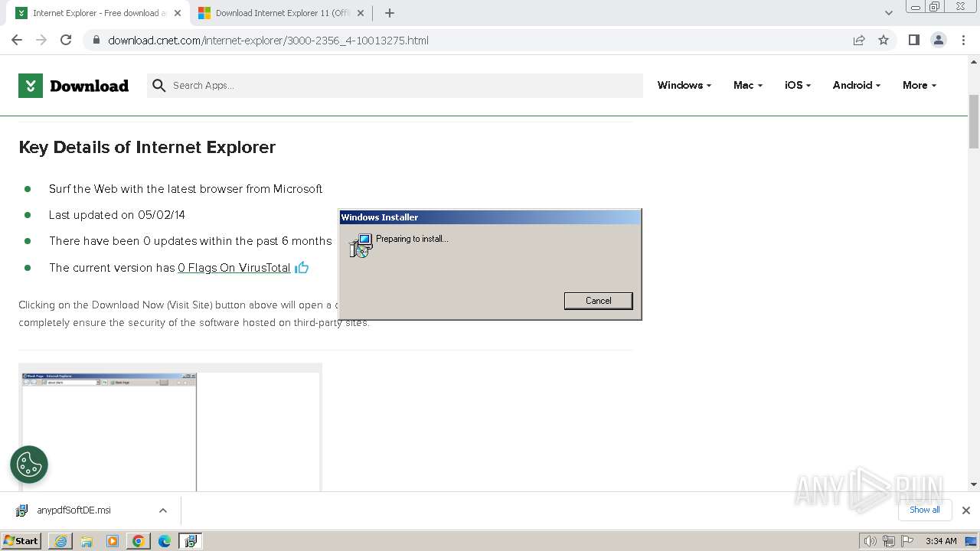Screen dimensions: 980x551
Task: Expand the More dropdown menu
Action: [x=920, y=86]
